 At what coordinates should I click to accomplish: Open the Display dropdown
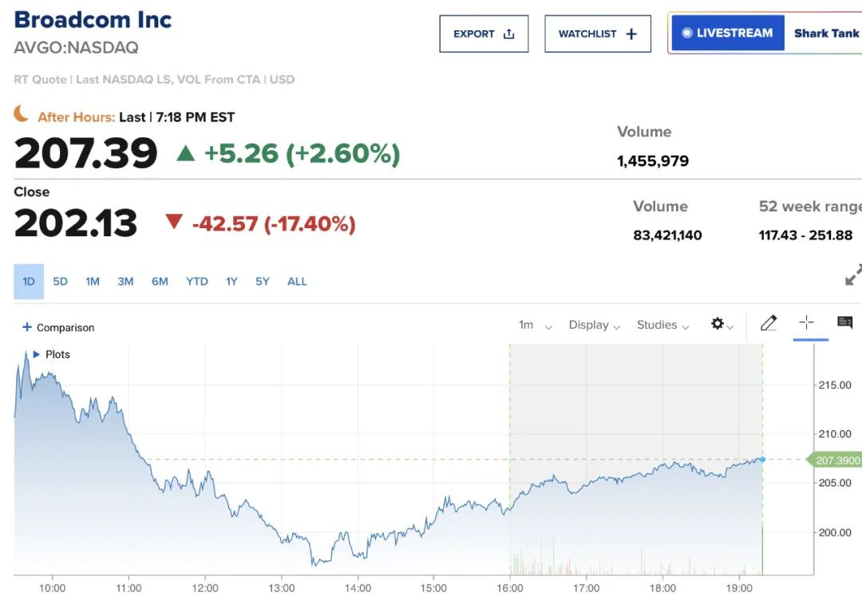point(594,325)
